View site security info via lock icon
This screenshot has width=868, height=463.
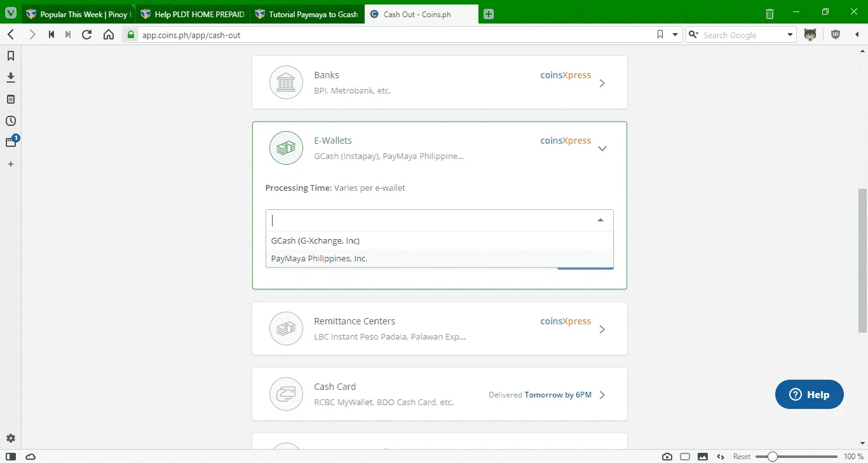[x=132, y=34]
